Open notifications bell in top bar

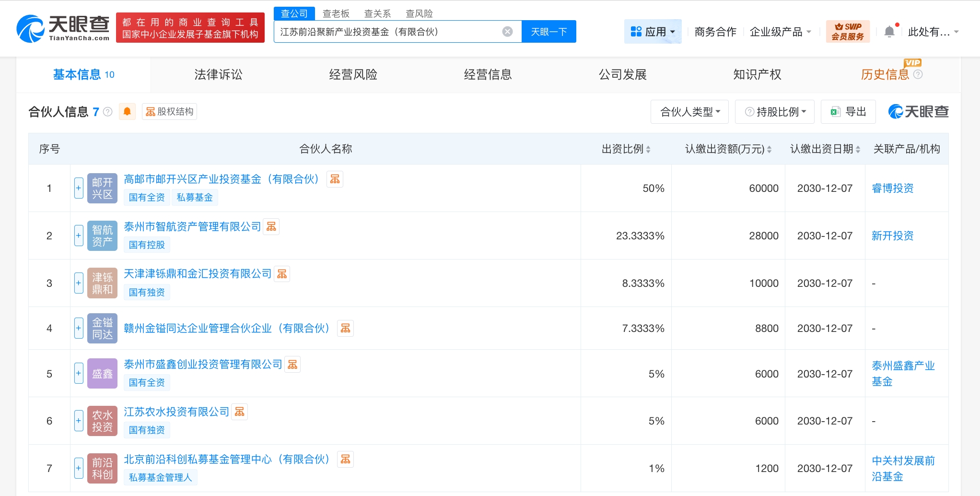(x=889, y=32)
